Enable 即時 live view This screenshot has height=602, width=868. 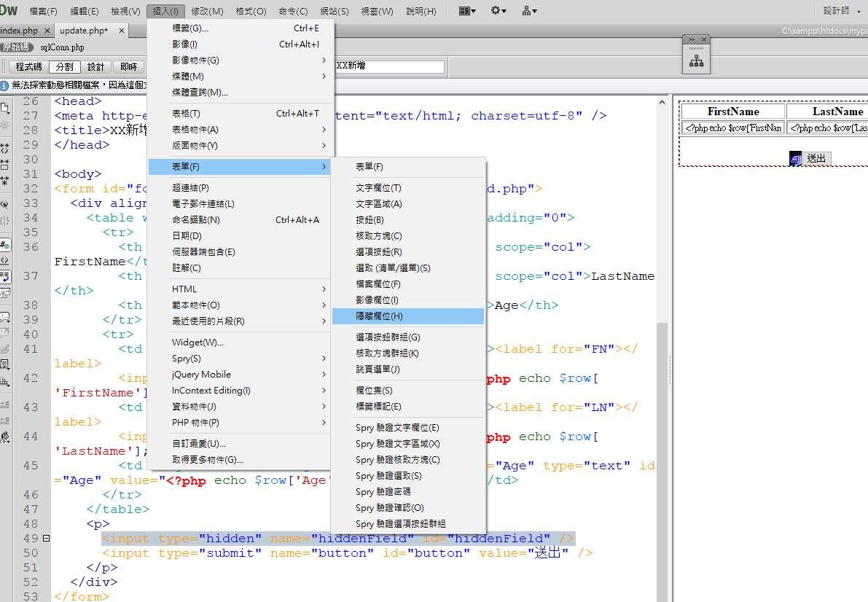(x=129, y=66)
